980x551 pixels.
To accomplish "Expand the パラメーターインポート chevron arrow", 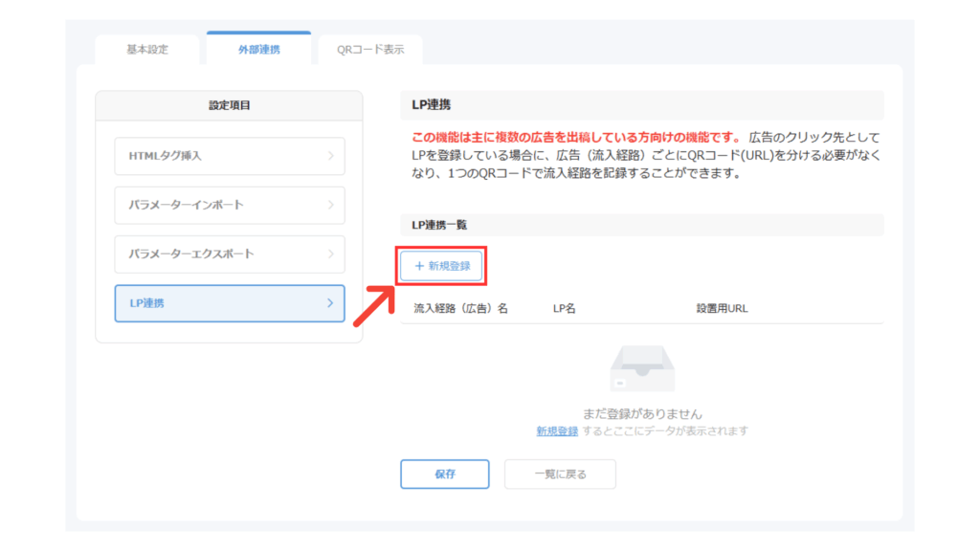I will point(330,205).
